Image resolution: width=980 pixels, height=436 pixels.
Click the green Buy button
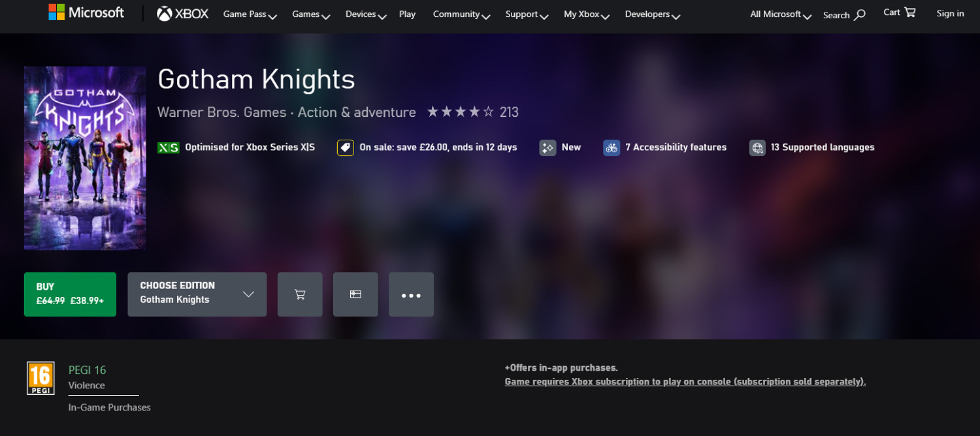[70, 294]
